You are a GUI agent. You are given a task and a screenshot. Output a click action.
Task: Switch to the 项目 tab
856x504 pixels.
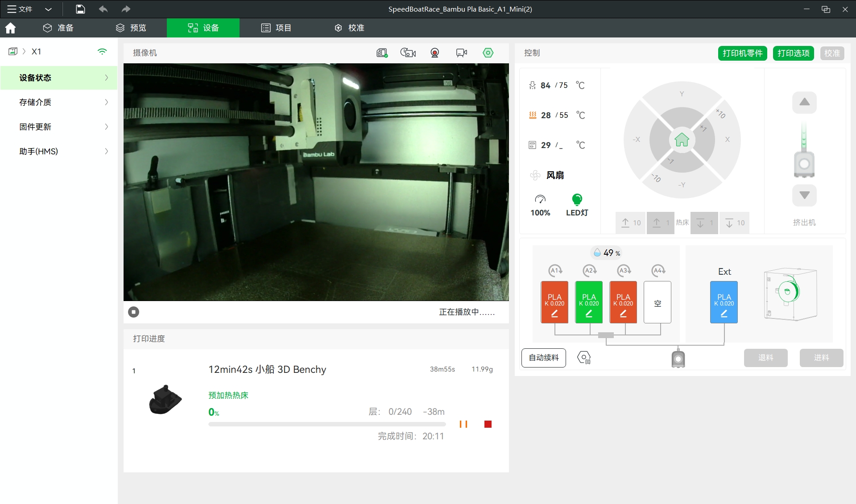[x=276, y=28]
